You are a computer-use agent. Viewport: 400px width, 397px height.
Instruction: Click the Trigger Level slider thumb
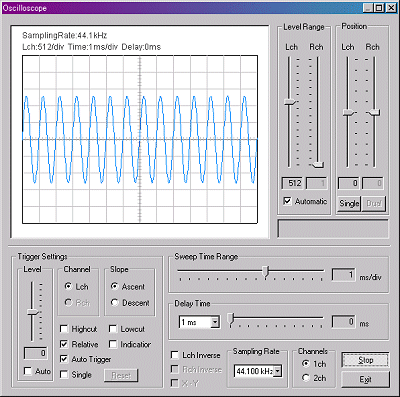(x=33, y=312)
